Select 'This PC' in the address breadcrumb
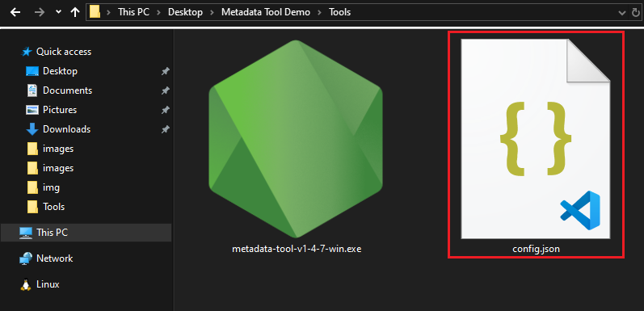Image resolution: width=644 pixels, height=311 pixels. (134, 12)
